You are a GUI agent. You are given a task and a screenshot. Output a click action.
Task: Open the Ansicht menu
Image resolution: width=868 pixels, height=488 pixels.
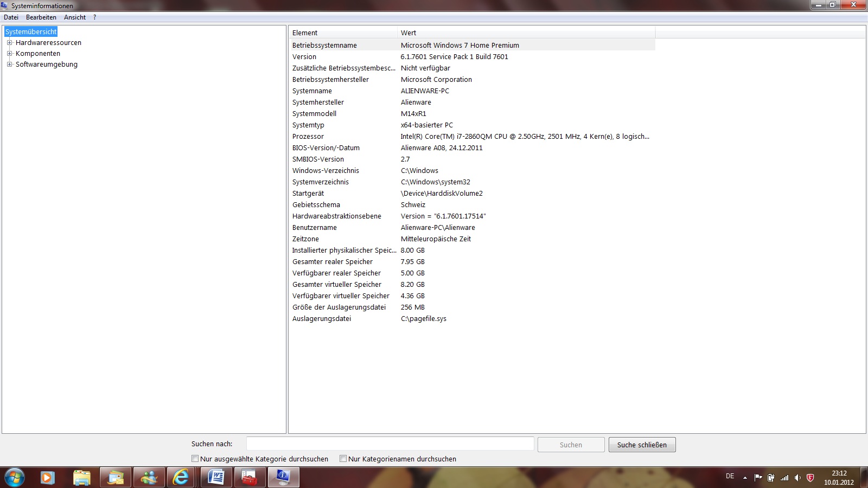pyautogui.click(x=75, y=17)
